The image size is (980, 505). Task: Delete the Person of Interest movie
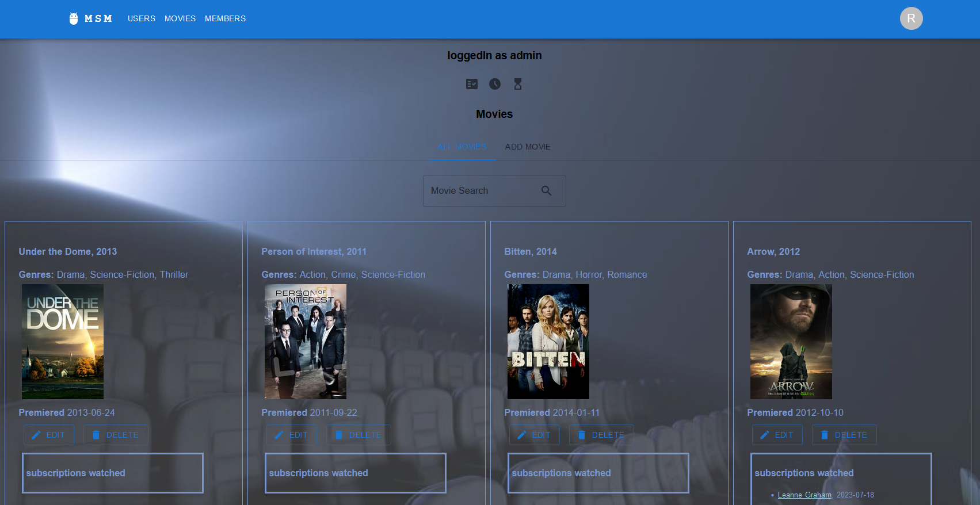click(x=359, y=435)
